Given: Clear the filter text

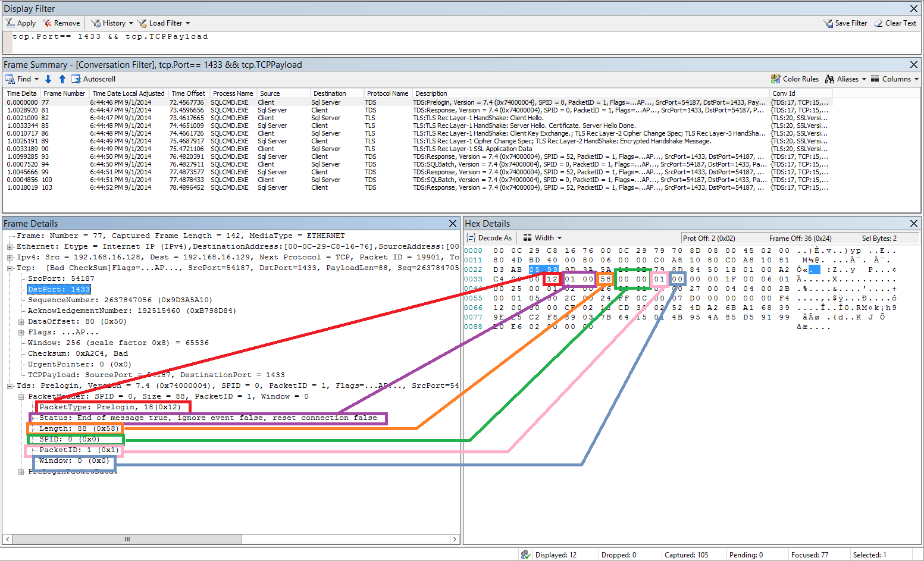Looking at the screenshot, I should click(x=895, y=23).
